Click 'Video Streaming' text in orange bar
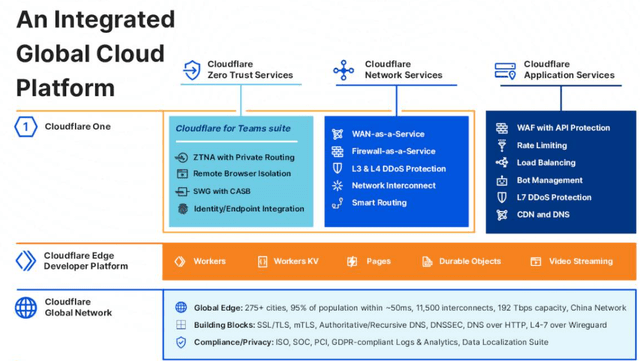The image size is (640, 361). (581, 261)
